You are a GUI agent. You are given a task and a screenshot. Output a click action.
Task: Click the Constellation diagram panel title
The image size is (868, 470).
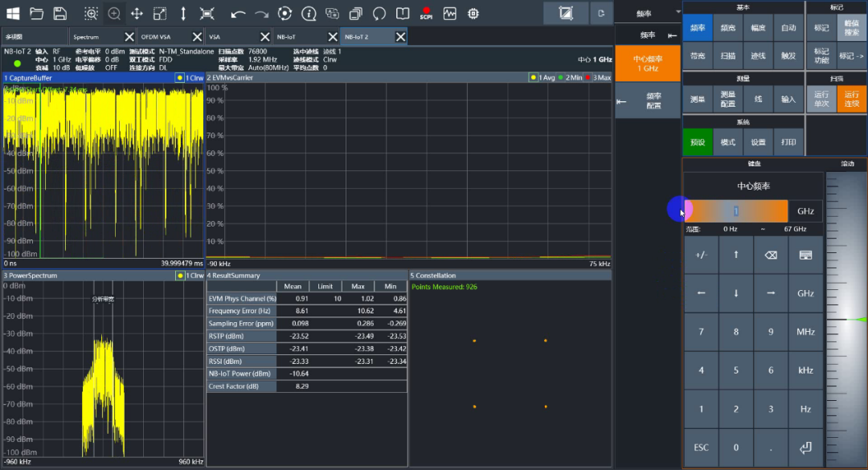433,275
